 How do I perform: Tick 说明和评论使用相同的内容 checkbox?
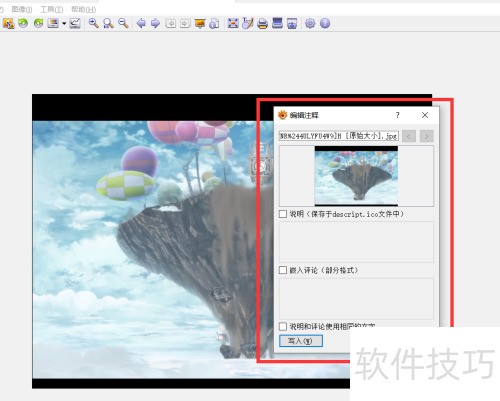pyautogui.click(x=283, y=326)
